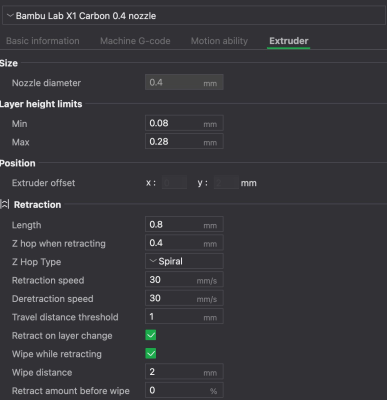The height and width of the screenshot is (400, 387).
Task: Click the Retract amount before wipe label
Action: click(x=71, y=391)
